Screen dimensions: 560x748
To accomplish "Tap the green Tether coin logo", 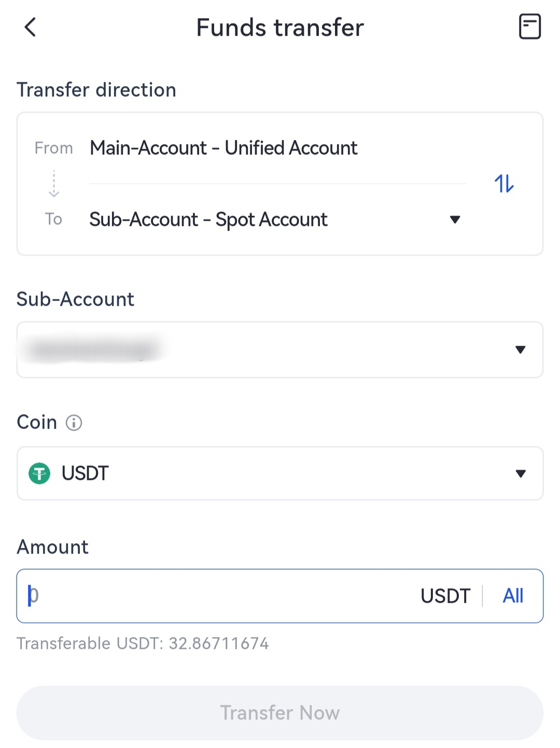I will tap(39, 473).
